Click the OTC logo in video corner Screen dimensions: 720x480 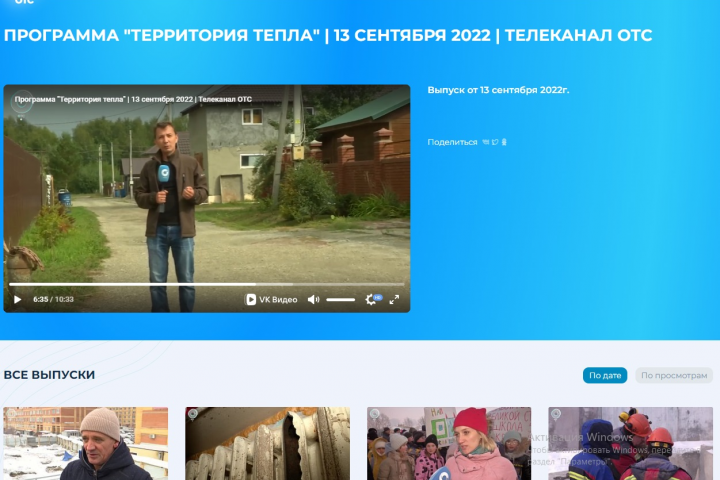[x=22, y=103]
